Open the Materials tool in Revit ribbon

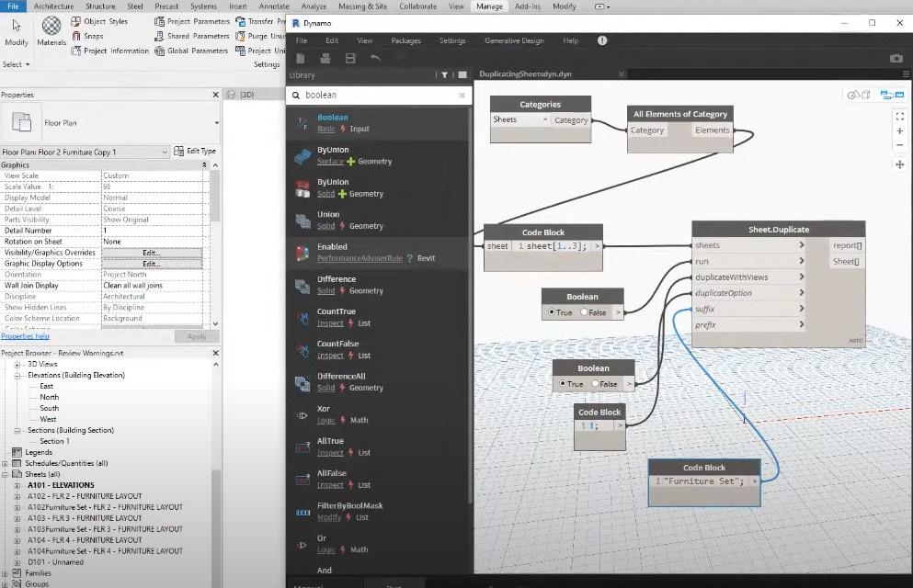click(51, 32)
